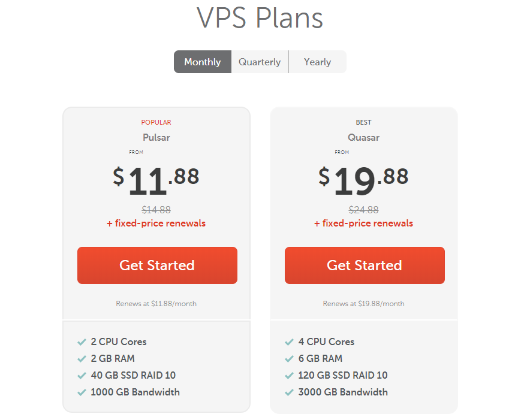Viewport: 521px width, 420px height.
Task: Click checkmark icon beside 6 GB RAM
Action: (289, 359)
